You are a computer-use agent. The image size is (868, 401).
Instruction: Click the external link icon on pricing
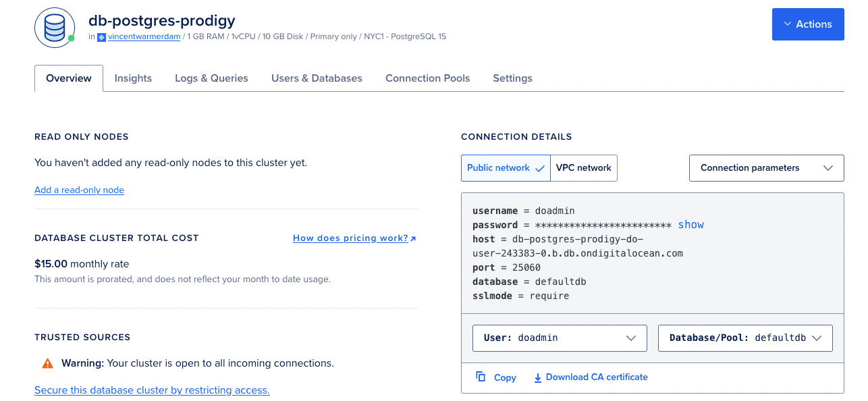(414, 237)
